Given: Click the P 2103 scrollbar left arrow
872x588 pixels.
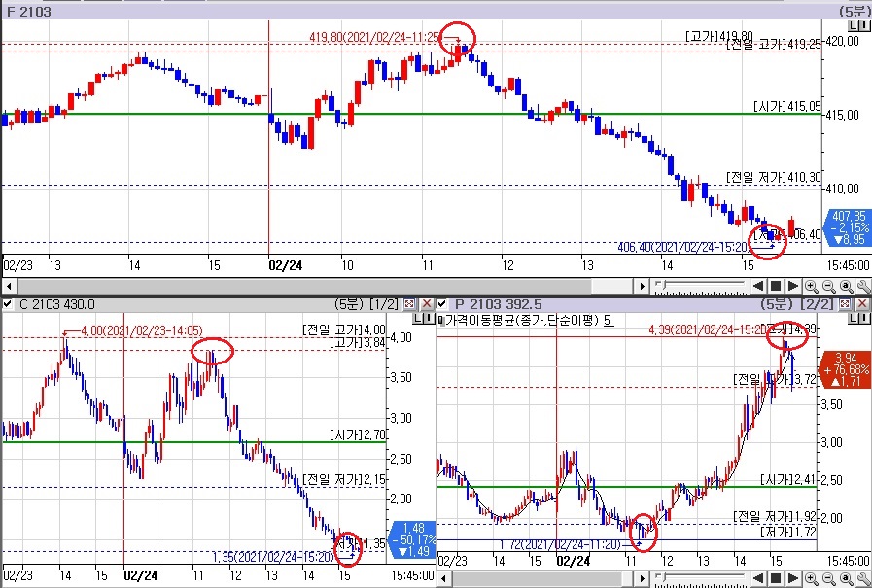Looking at the screenshot, I should pos(444,578).
